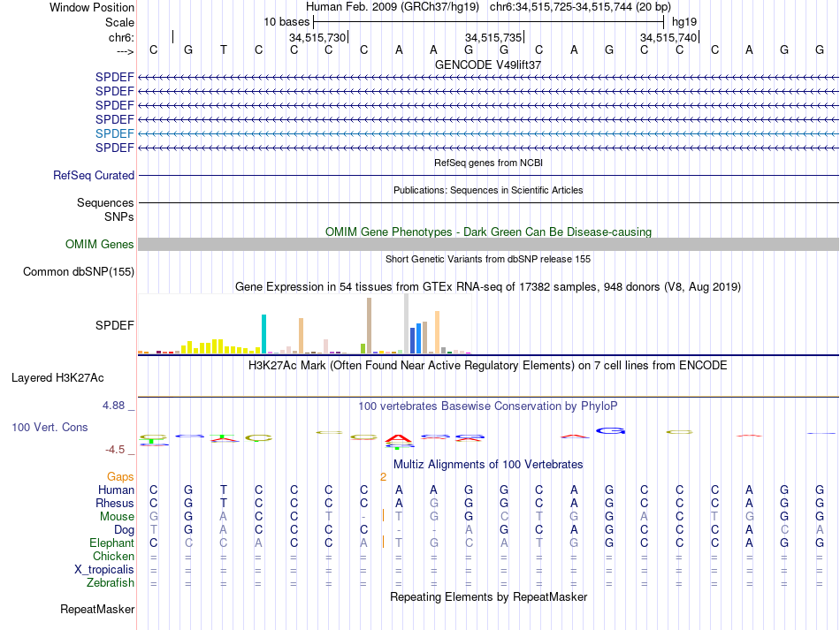Image resolution: width=840 pixels, height=630 pixels.
Task: Click the RepeatMasker track label
Action: coord(97,609)
